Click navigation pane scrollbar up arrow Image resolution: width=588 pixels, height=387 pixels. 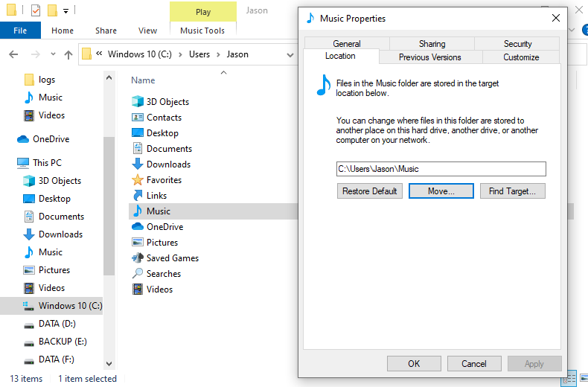click(x=109, y=77)
